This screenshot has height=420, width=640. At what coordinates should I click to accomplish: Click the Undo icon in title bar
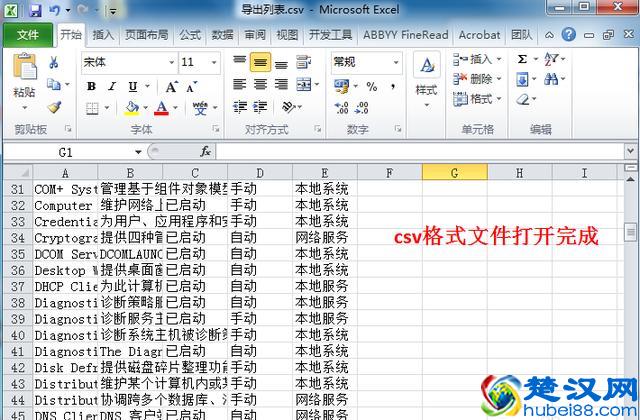click(55, 10)
